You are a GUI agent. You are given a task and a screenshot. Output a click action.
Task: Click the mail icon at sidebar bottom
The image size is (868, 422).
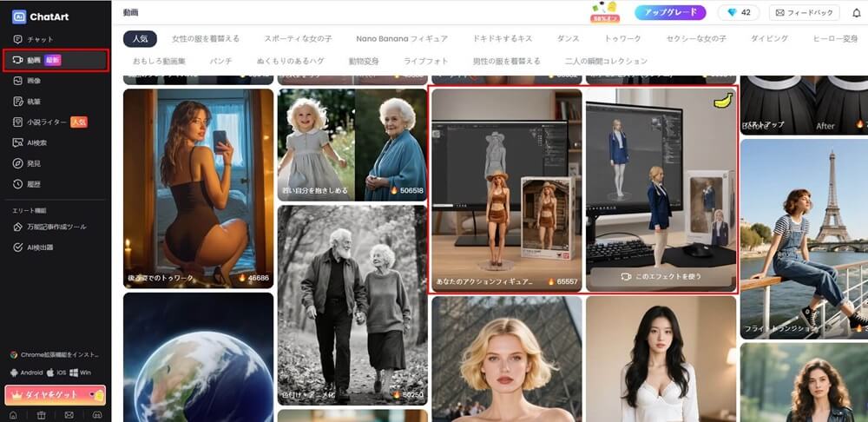tap(69, 415)
